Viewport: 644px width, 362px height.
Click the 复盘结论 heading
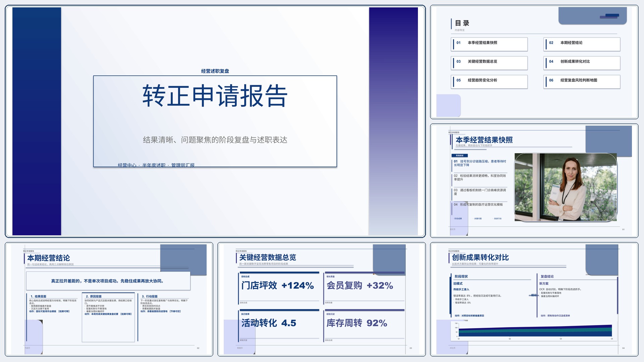coord(547,277)
